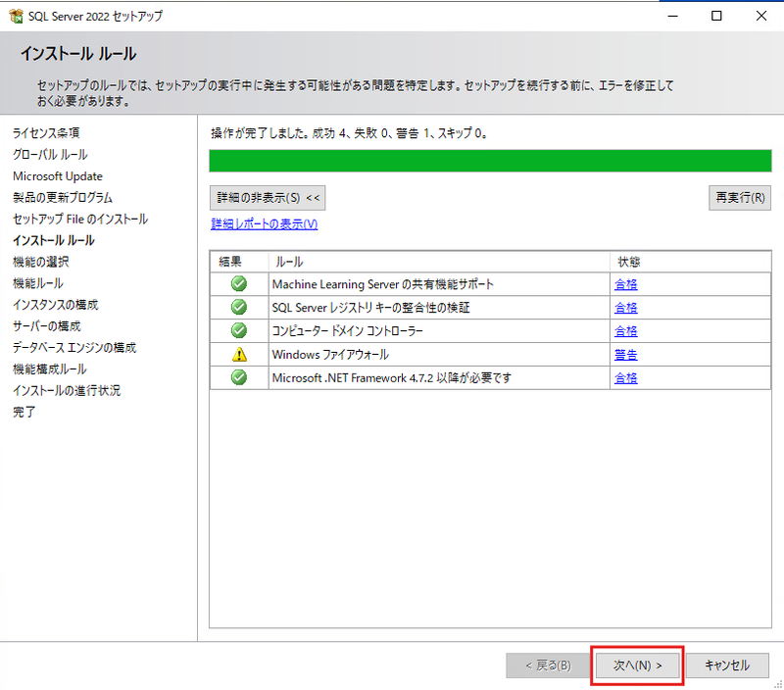Select Microsoft Update step in sidebar
This screenshot has height=690, width=784.
[x=58, y=176]
